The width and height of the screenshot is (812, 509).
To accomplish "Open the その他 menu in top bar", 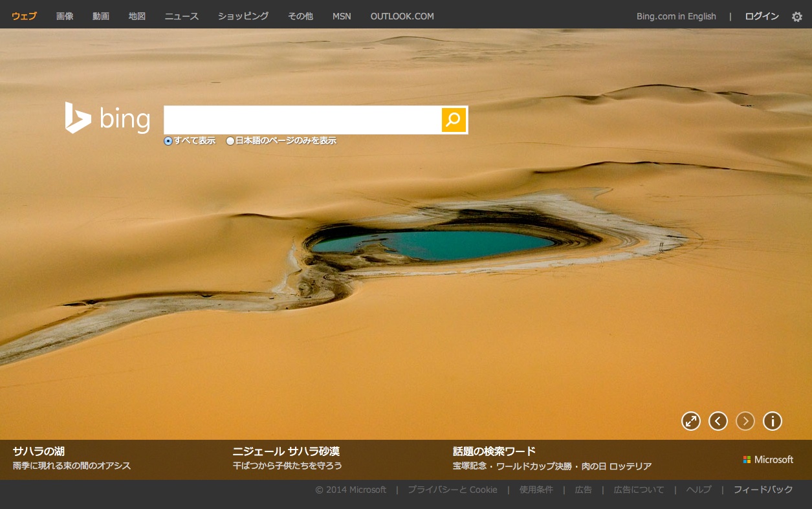I will (300, 16).
